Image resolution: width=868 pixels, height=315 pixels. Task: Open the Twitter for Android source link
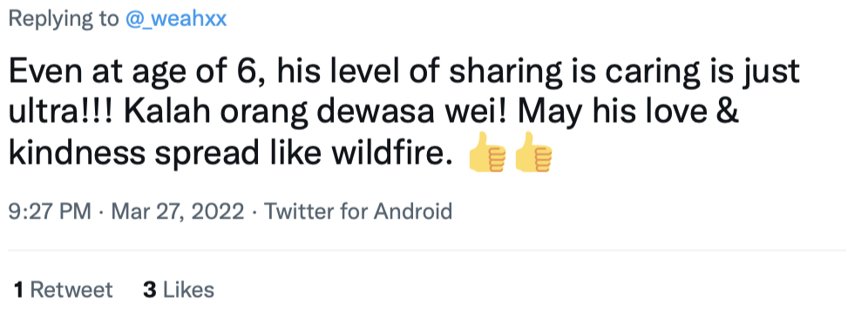[x=358, y=211]
